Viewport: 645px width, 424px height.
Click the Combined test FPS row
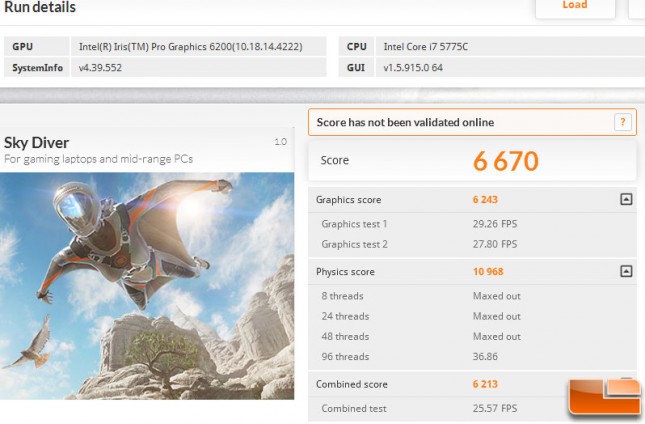[472, 408]
